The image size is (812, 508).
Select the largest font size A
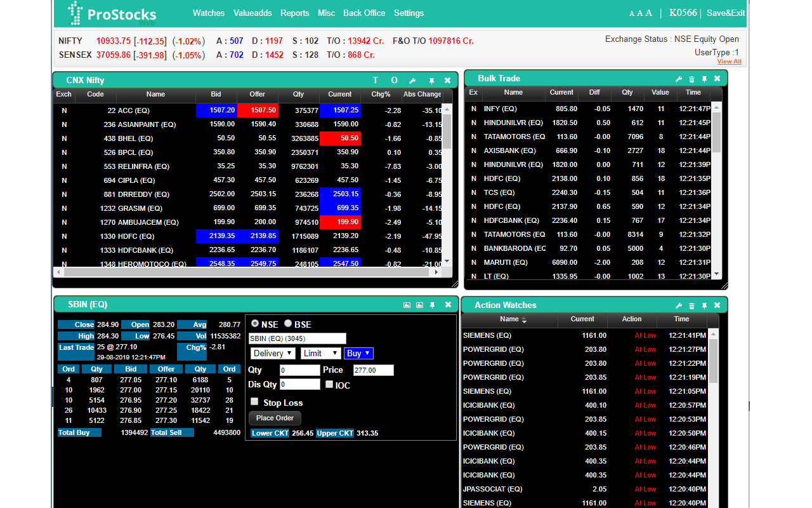648,13
